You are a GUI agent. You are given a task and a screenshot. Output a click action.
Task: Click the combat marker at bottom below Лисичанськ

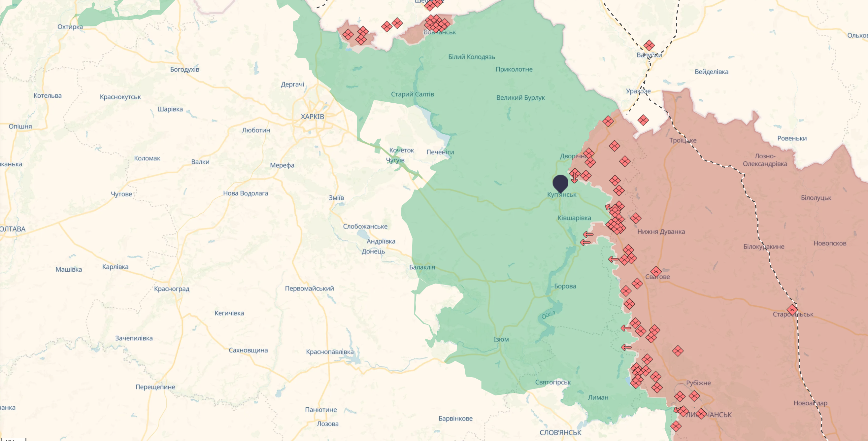676,426
